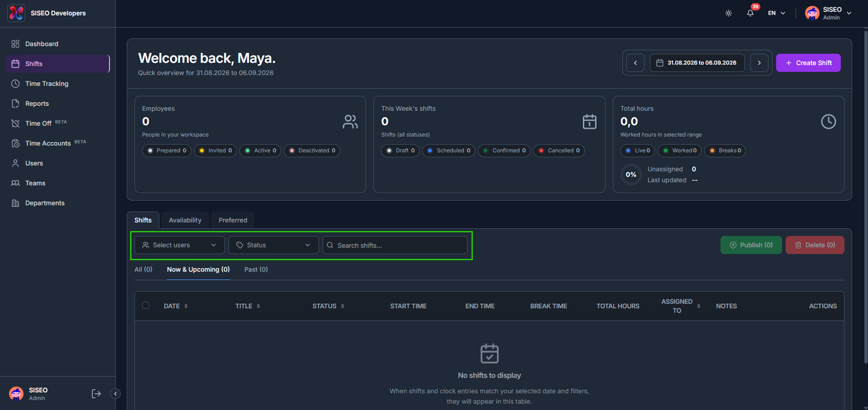Click the Invited 0 status chip
Image resolution: width=868 pixels, height=410 pixels.
(x=215, y=151)
